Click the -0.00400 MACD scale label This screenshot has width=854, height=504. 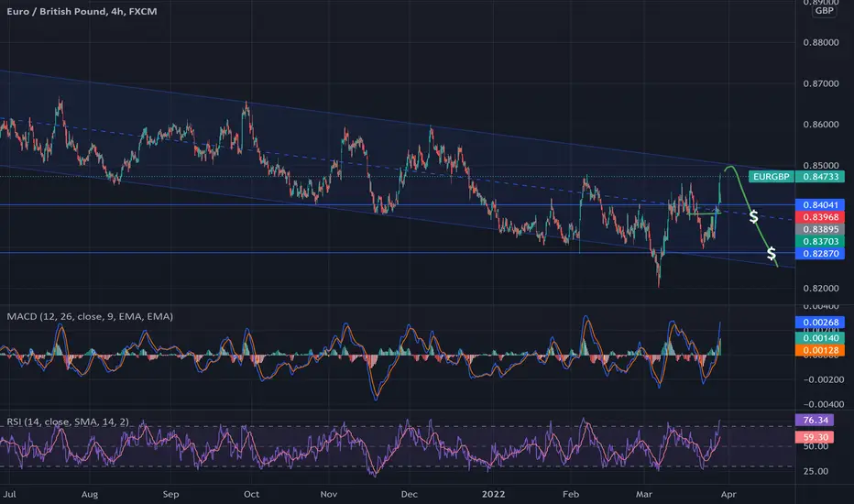[x=823, y=404]
